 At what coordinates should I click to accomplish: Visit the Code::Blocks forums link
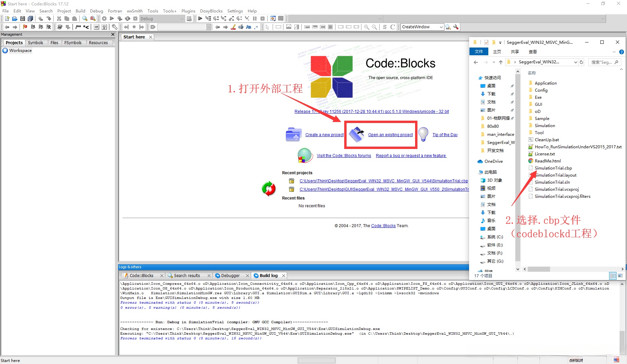tap(344, 156)
